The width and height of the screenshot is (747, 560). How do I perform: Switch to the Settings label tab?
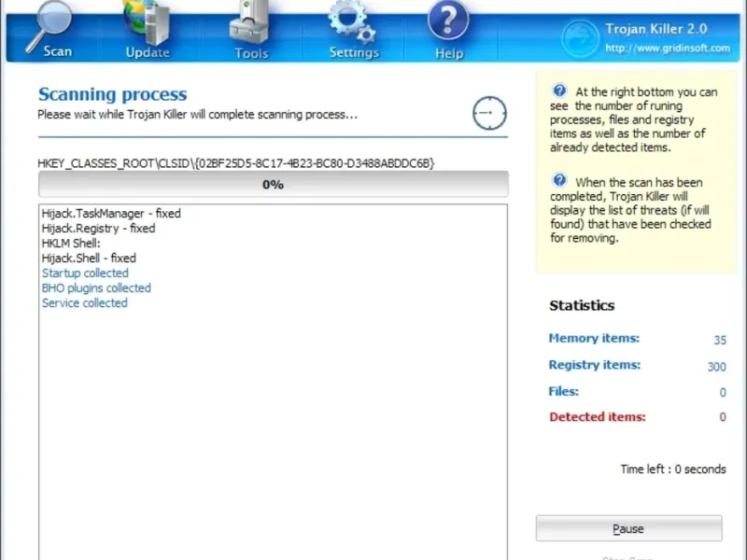tap(354, 52)
